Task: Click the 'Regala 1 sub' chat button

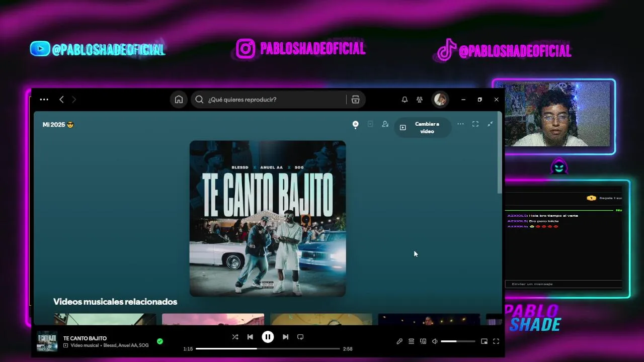Action: pos(604,198)
